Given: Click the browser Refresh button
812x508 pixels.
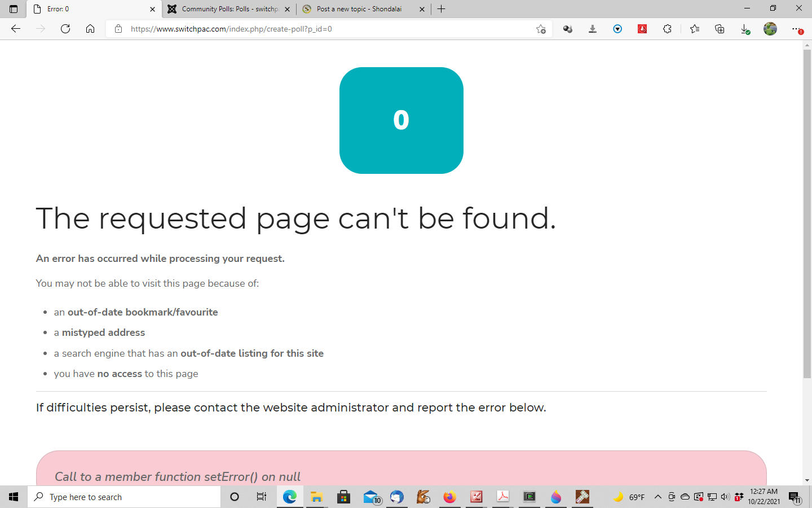Looking at the screenshot, I should pyautogui.click(x=65, y=29).
